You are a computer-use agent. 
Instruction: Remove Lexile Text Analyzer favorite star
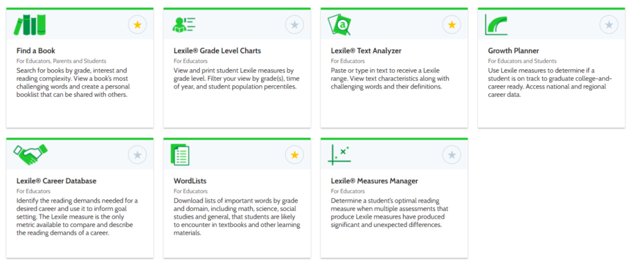click(x=451, y=25)
